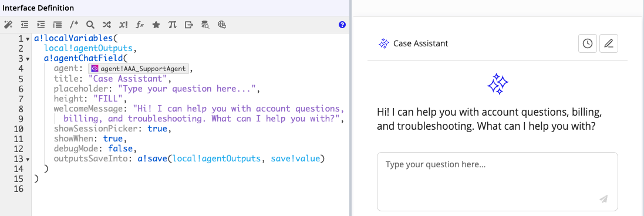Open chat session history clock button
The image size is (644, 216).
click(587, 43)
